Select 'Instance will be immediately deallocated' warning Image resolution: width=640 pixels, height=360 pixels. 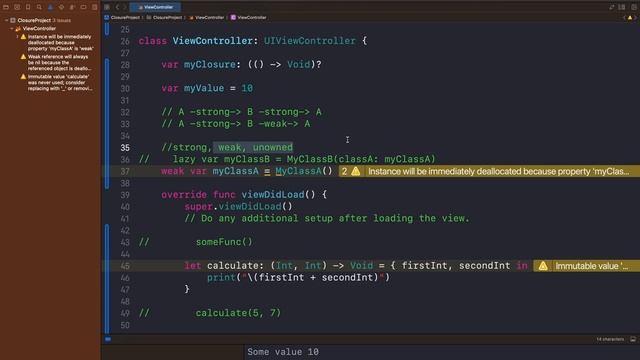tap(60, 42)
